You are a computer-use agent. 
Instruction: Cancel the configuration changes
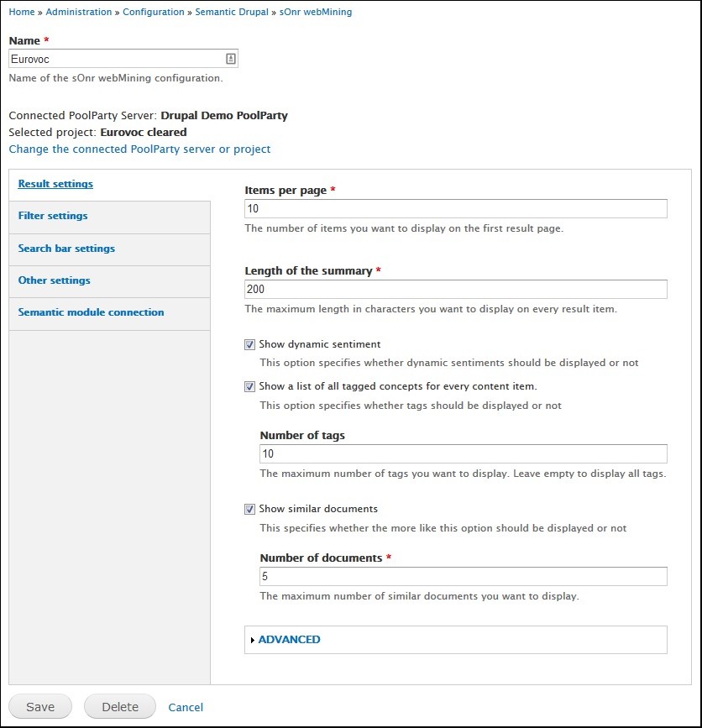tap(186, 707)
